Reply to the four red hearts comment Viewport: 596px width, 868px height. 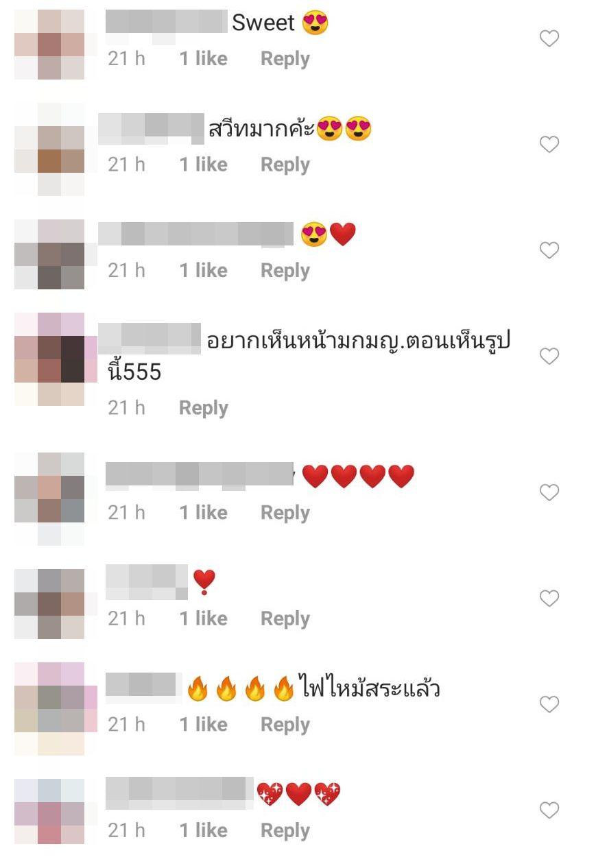[x=285, y=514]
